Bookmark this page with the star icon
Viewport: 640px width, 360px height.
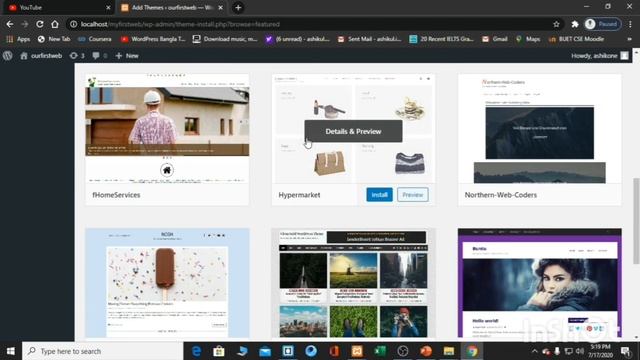(x=556, y=24)
